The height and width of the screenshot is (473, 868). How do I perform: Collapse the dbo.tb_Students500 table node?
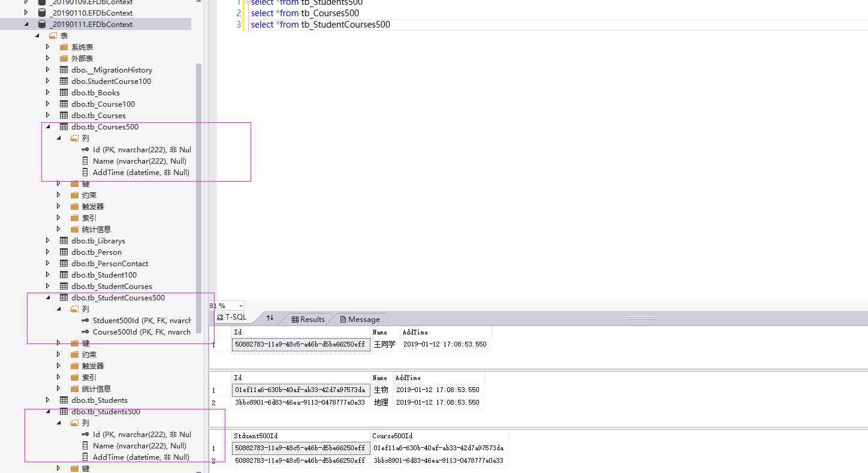pos(48,412)
